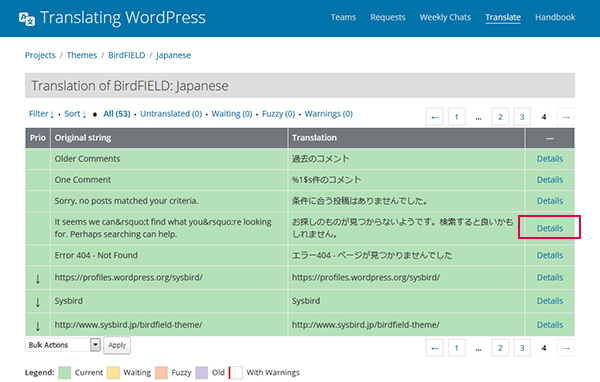This screenshot has height=382, width=600.
Task: Go to page 2 in top pagination
Action: click(500, 117)
